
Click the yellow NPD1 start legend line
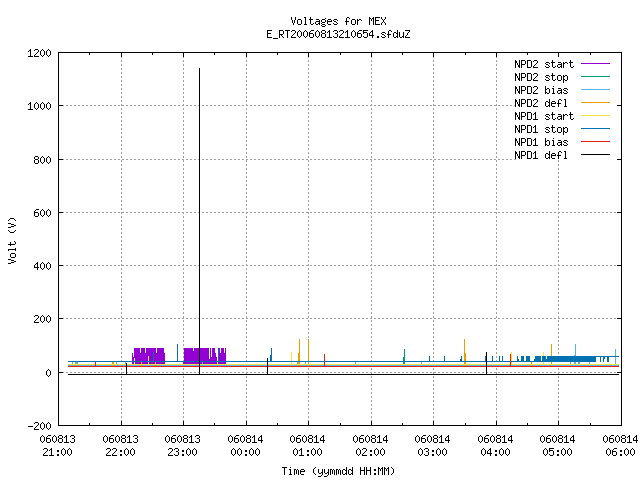click(x=596, y=116)
